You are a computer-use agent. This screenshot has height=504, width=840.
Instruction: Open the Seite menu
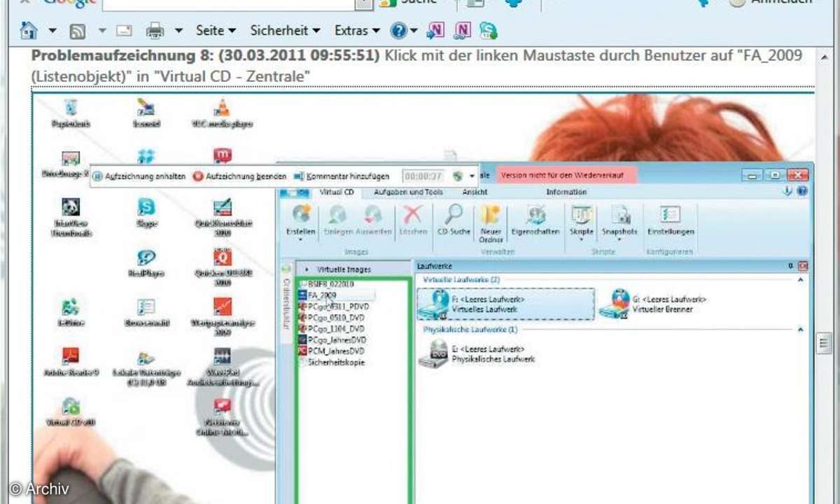tap(216, 31)
